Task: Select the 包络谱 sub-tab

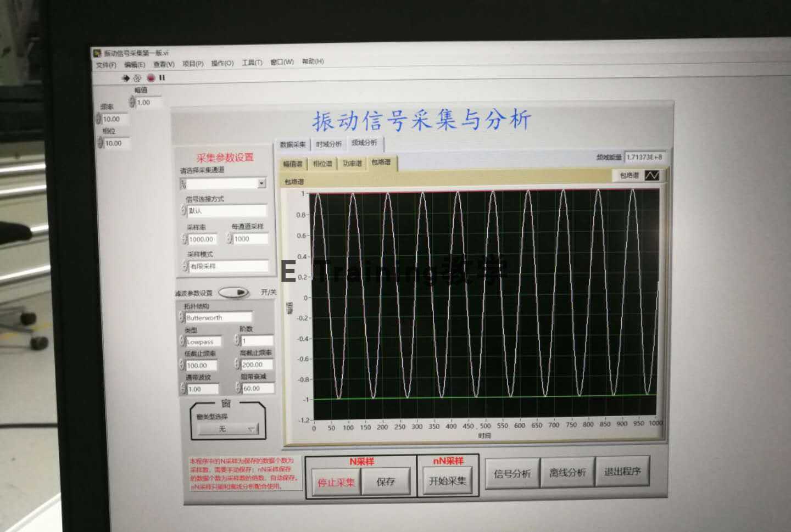Action: click(x=381, y=163)
